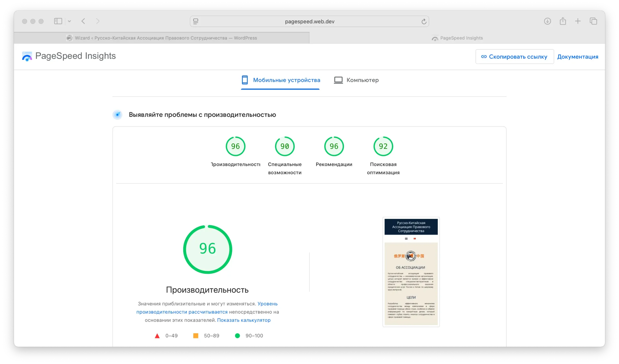
Task: Click the 90 Специальные возможности score gauge
Action: (x=285, y=147)
